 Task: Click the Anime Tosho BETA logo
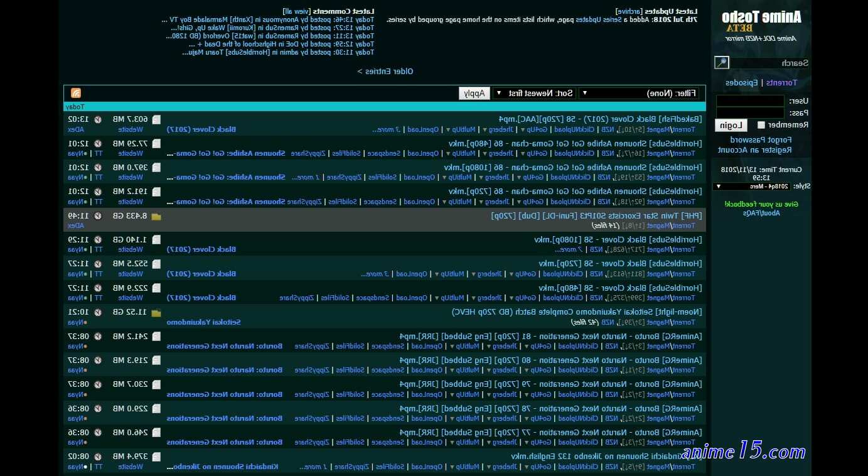[761, 22]
